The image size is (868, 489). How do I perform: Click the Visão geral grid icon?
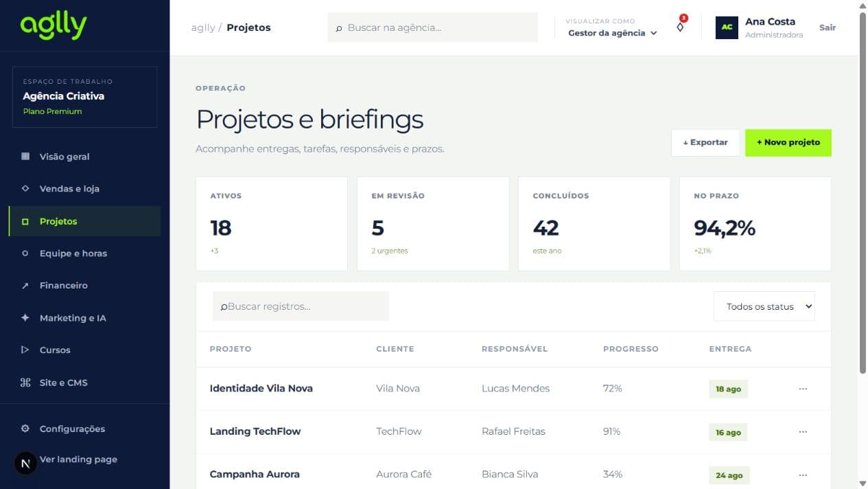pos(25,157)
